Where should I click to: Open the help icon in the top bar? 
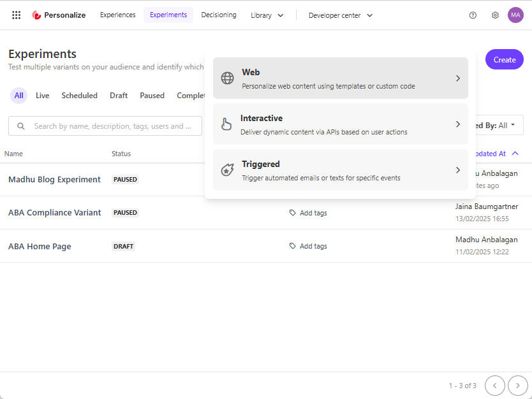tap(473, 15)
